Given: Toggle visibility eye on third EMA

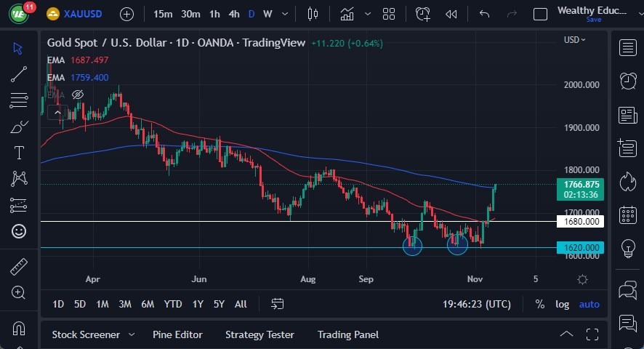Looking at the screenshot, I should (79, 95).
